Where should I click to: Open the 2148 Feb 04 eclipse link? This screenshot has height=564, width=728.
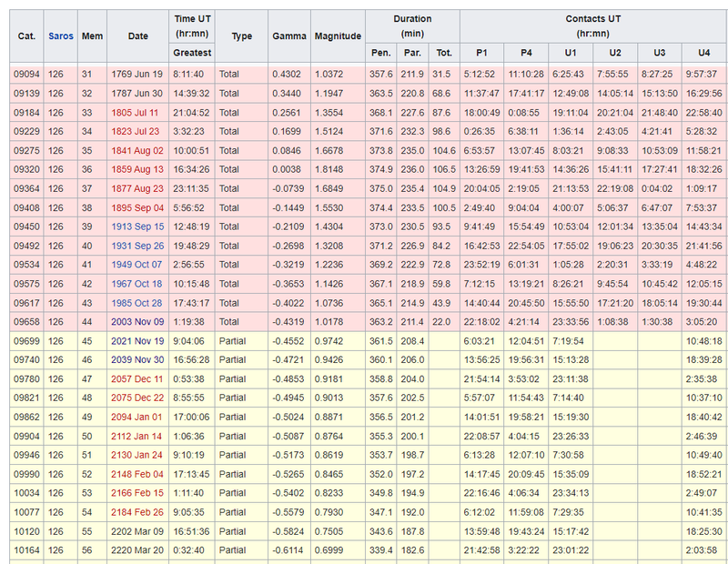[x=137, y=475]
